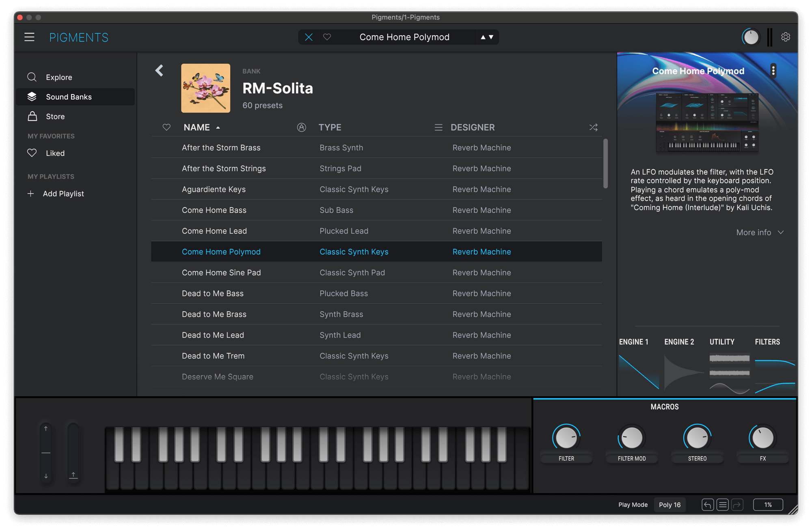The height and width of the screenshot is (531, 812).
Task: Shuffle the preset list order
Action: tap(593, 127)
